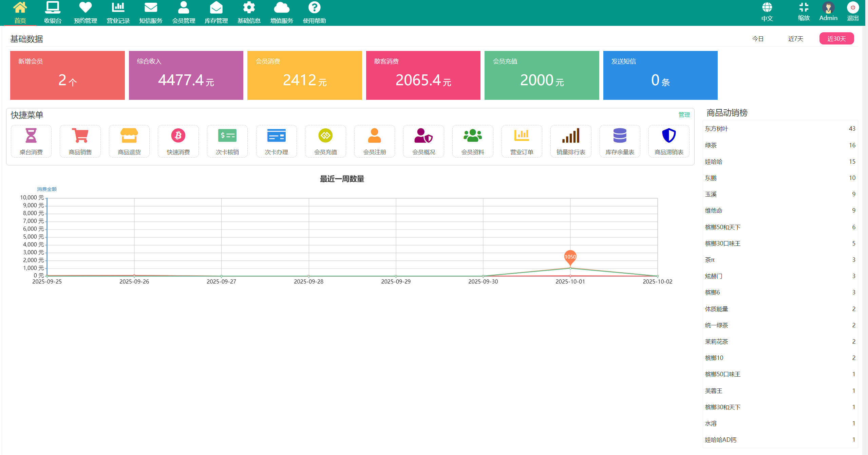
Task: Open the 会员充值 recharge shortcut
Action: point(325,141)
